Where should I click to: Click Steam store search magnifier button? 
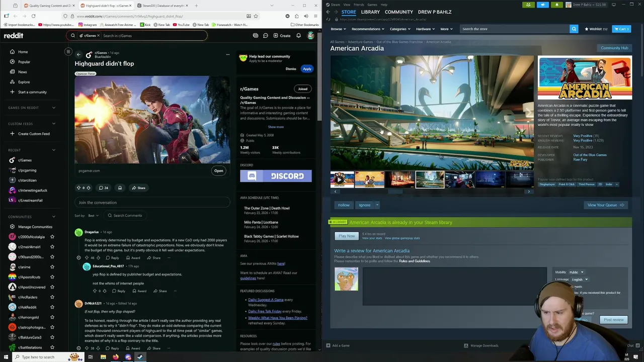[x=574, y=29]
